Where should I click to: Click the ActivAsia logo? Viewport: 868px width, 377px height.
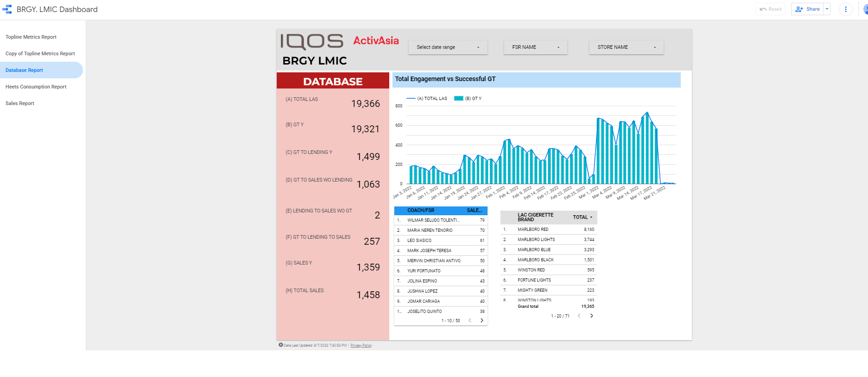pyautogui.click(x=376, y=41)
